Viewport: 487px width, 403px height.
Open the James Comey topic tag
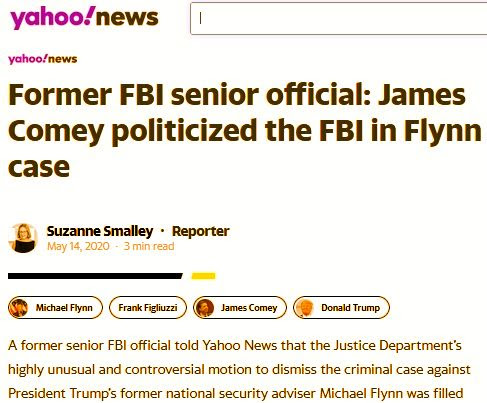pos(240,307)
